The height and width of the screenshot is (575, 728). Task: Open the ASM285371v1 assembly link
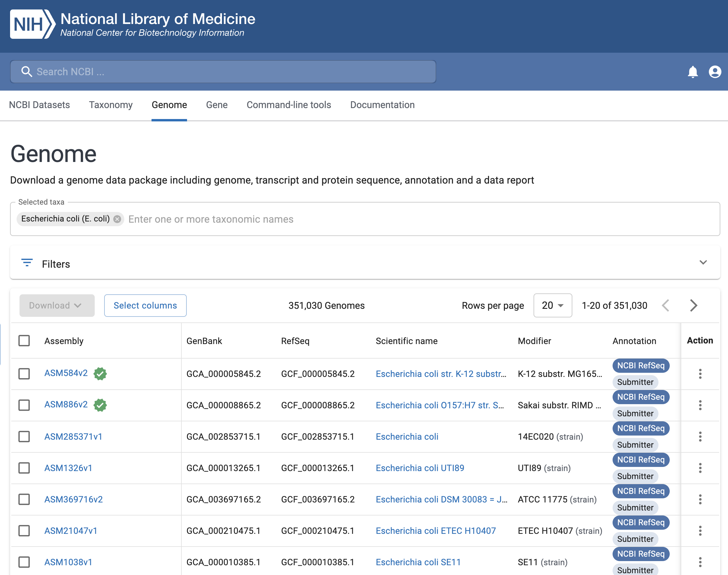(73, 437)
